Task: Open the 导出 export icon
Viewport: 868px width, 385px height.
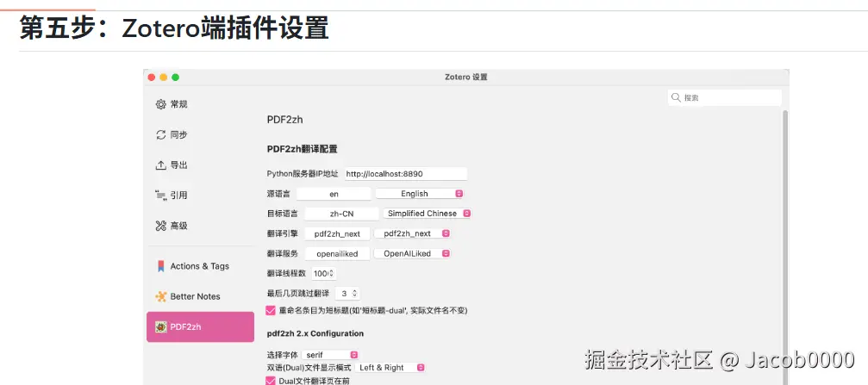Action: 160,165
